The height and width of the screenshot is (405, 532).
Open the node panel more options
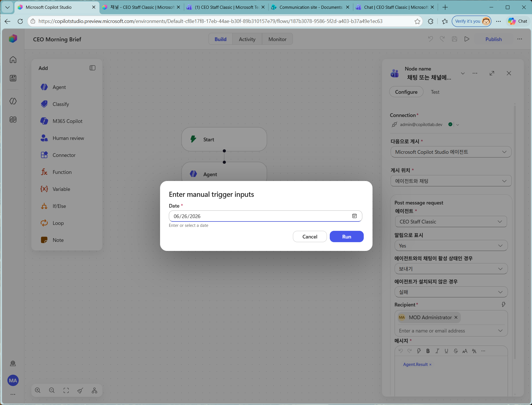point(475,73)
